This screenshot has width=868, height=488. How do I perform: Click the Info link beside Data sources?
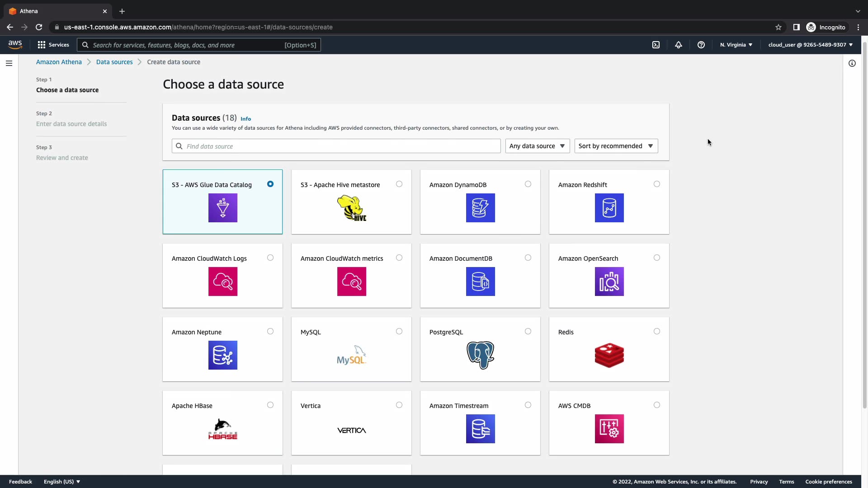[x=245, y=119]
